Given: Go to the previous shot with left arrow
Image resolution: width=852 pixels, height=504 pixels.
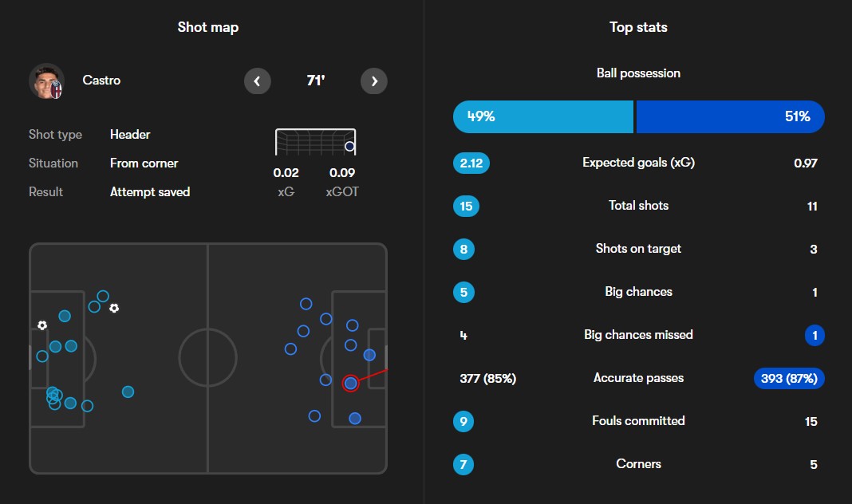Looking at the screenshot, I should pyautogui.click(x=257, y=81).
